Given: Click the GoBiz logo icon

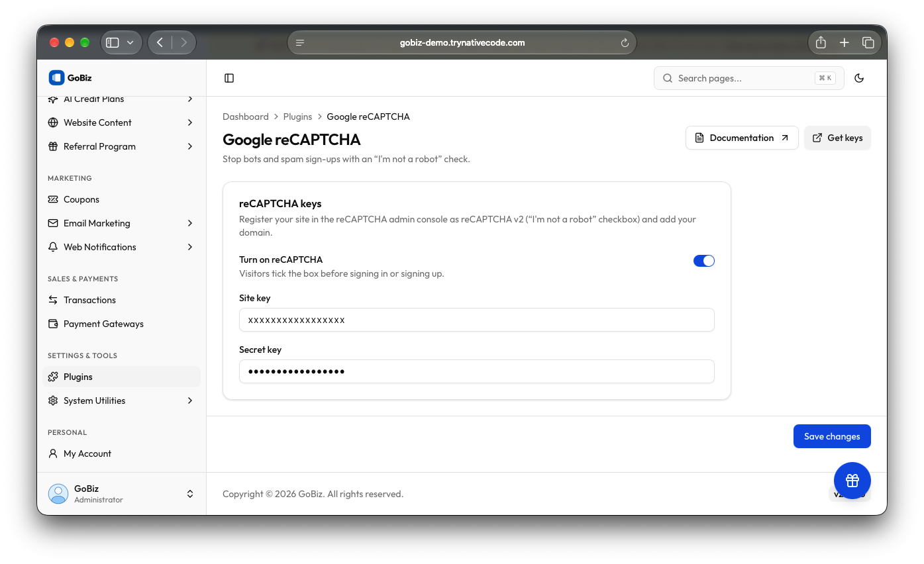Looking at the screenshot, I should [56, 77].
